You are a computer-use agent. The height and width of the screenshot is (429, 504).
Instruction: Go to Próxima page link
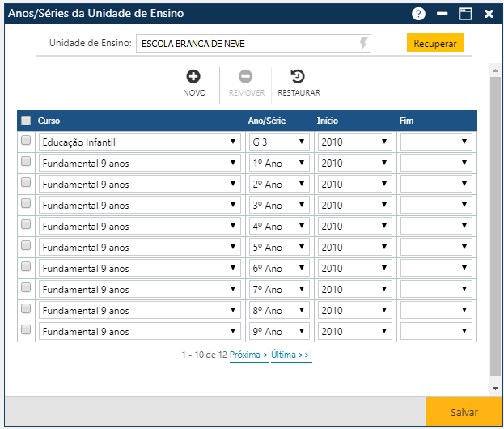tap(248, 355)
